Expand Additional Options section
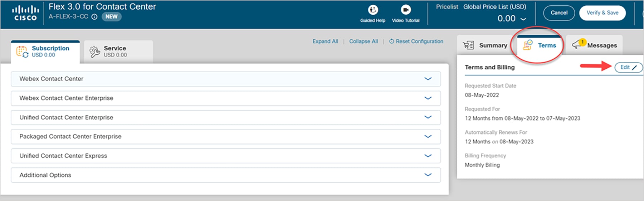644x201 pixels. pyautogui.click(x=226, y=175)
